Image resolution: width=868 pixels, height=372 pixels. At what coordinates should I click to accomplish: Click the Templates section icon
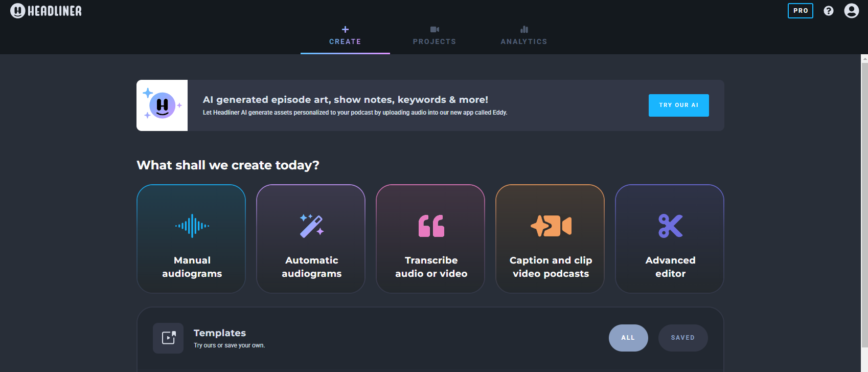coord(168,338)
